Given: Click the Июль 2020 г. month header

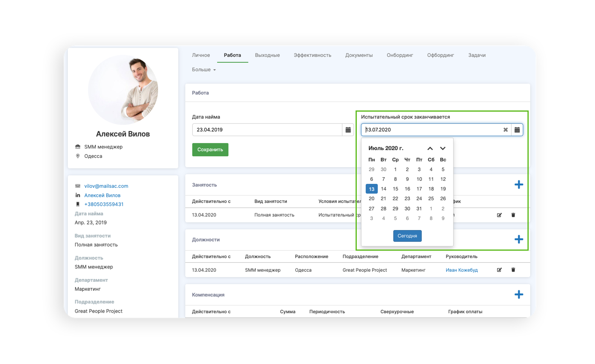Looking at the screenshot, I should [386, 148].
